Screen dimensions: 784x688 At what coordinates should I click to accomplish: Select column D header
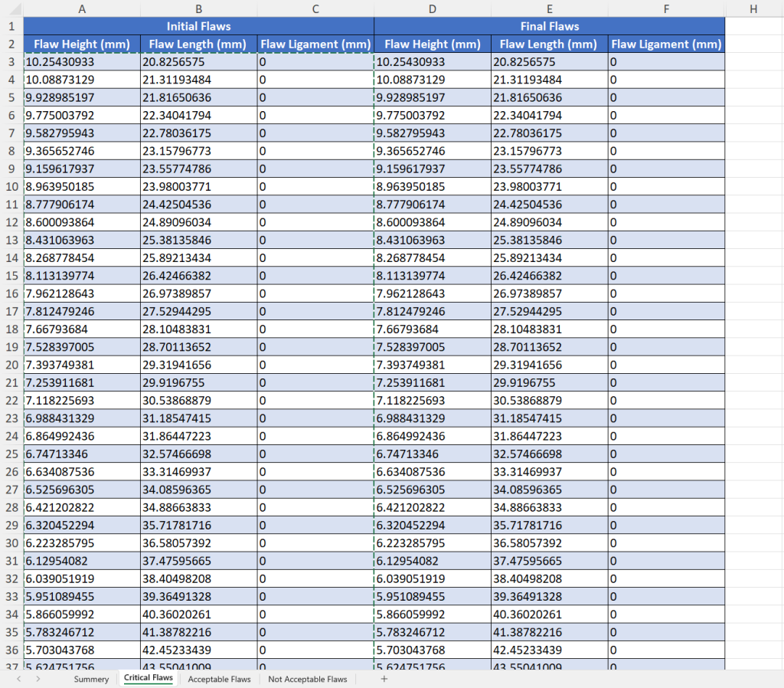click(433, 8)
